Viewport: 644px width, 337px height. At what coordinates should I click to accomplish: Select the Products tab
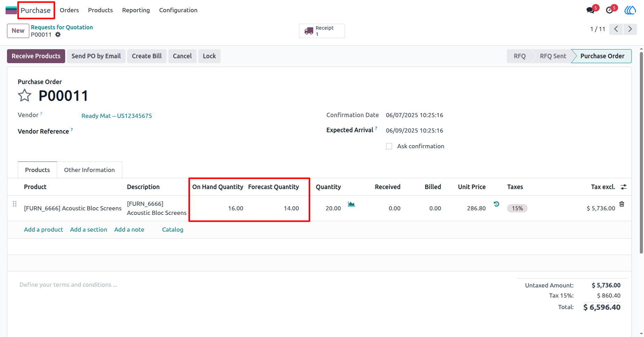(x=37, y=170)
